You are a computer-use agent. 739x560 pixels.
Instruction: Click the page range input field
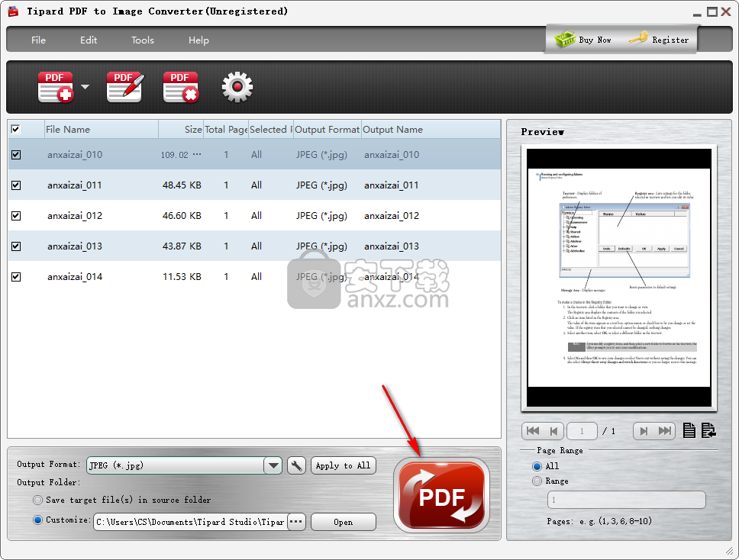tap(626, 500)
